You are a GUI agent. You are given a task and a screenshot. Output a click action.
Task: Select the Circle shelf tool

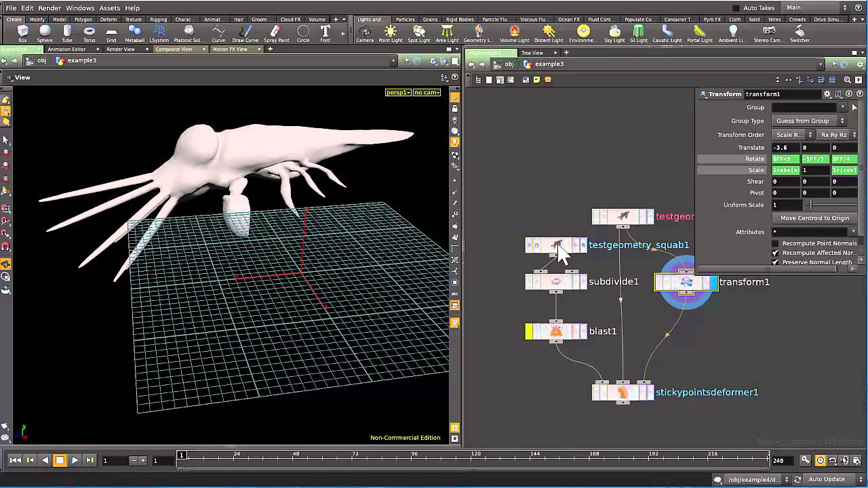click(x=303, y=34)
